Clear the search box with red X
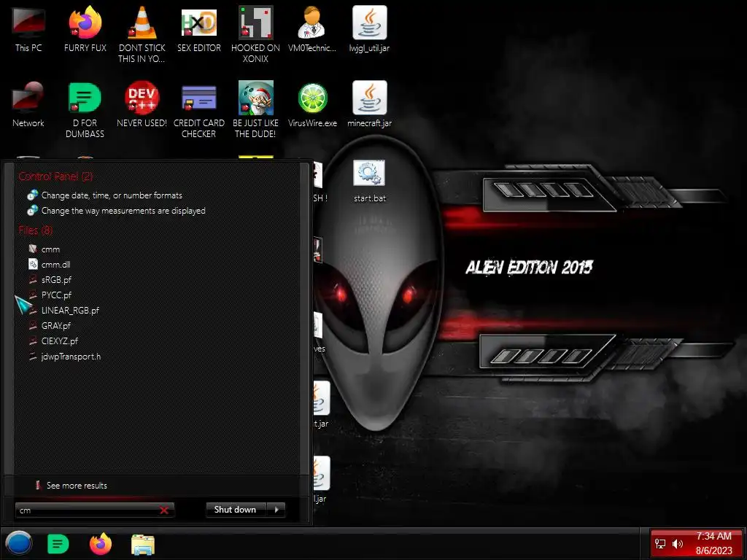 (x=164, y=510)
